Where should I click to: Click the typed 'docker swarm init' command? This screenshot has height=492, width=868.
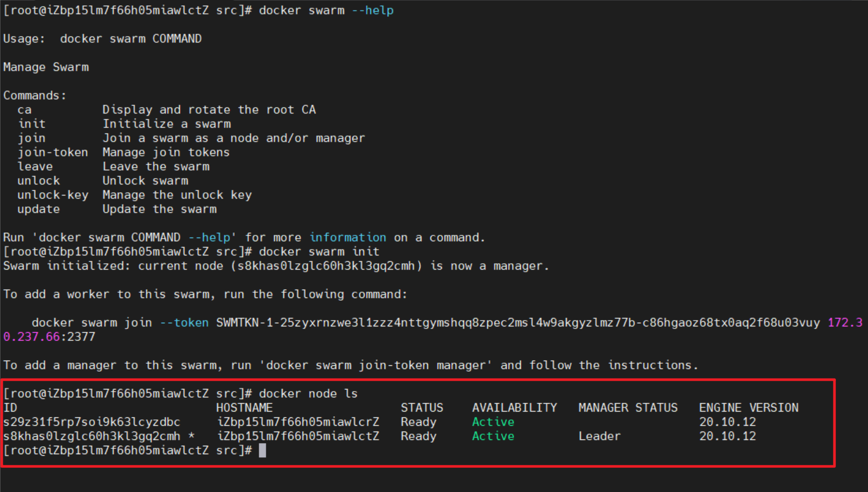point(319,252)
